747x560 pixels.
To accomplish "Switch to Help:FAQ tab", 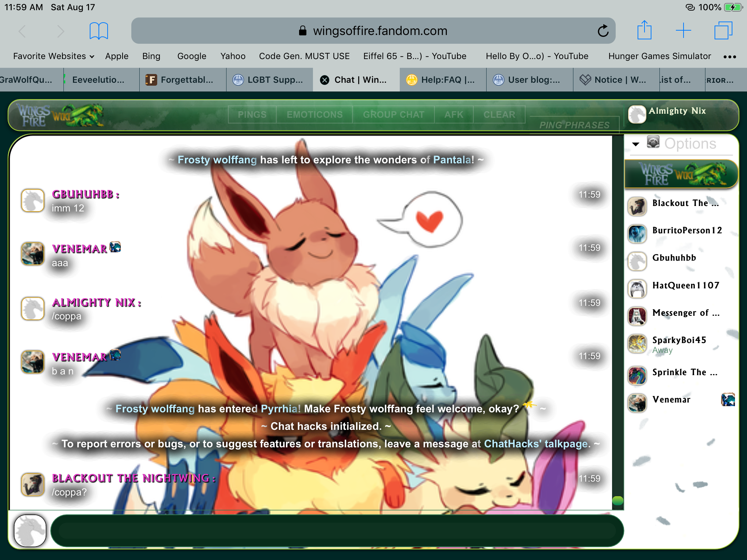I will pyautogui.click(x=442, y=80).
